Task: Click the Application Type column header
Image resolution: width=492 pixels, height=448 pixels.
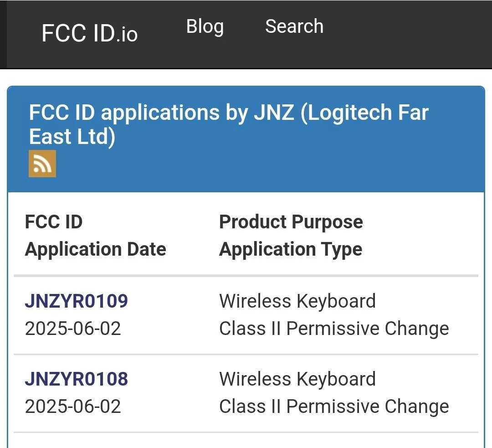Action: tap(290, 249)
